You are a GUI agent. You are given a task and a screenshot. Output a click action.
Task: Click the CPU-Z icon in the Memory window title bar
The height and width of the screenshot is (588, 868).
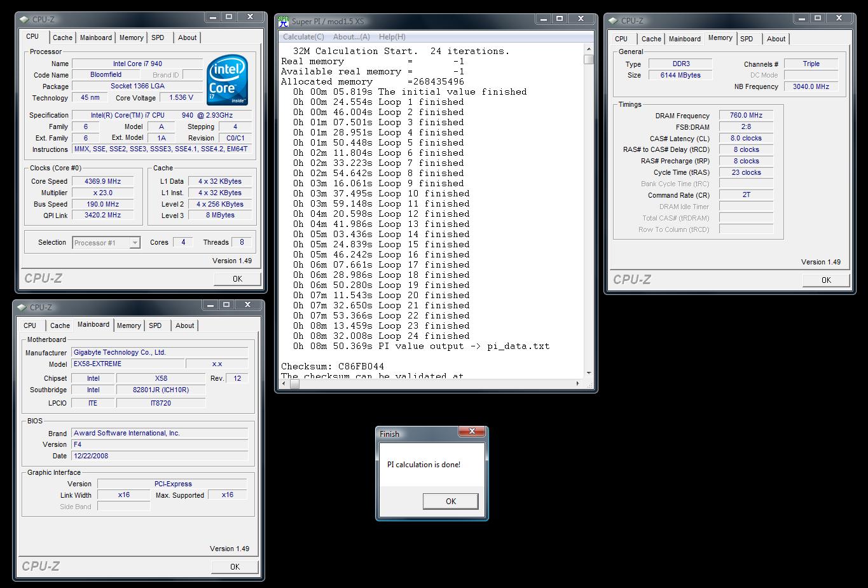[x=613, y=20]
